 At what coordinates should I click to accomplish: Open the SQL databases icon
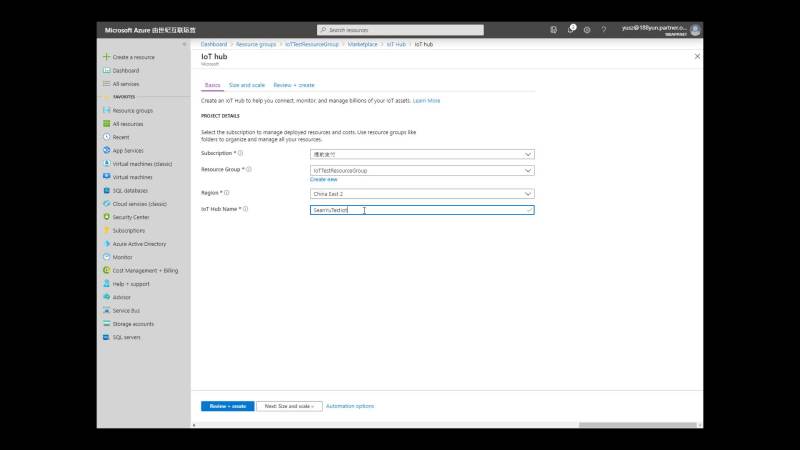click(x=106, y=190)
